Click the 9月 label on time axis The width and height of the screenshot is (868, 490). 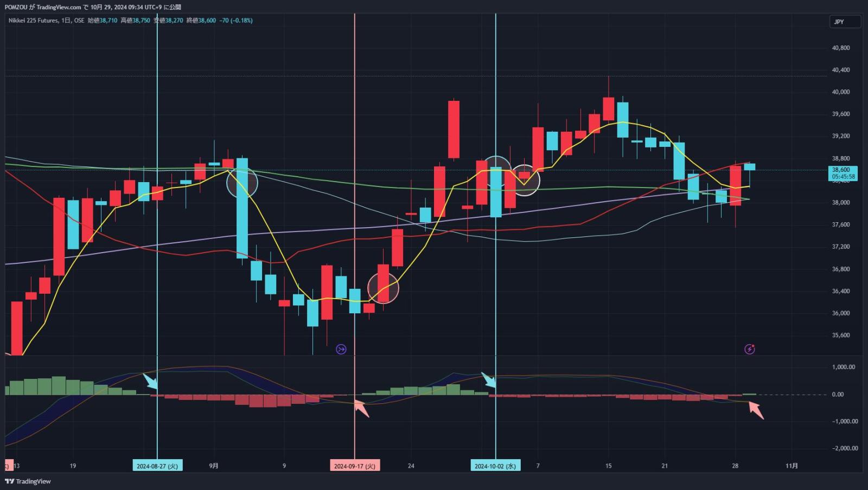[x=214, y=466]
